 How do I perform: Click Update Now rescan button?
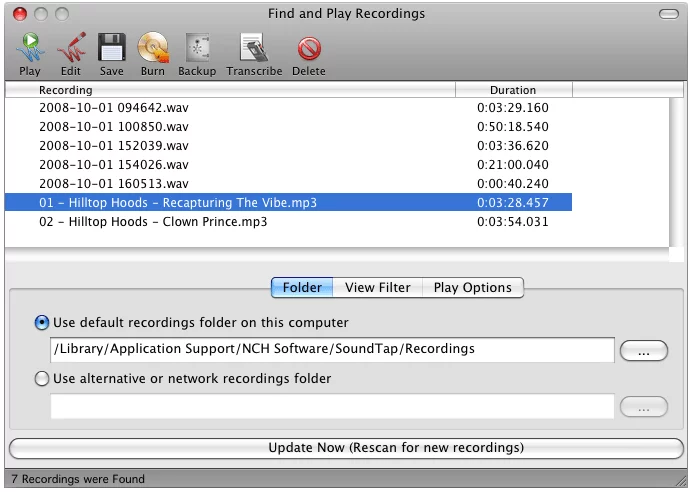[x=345, y=448]
